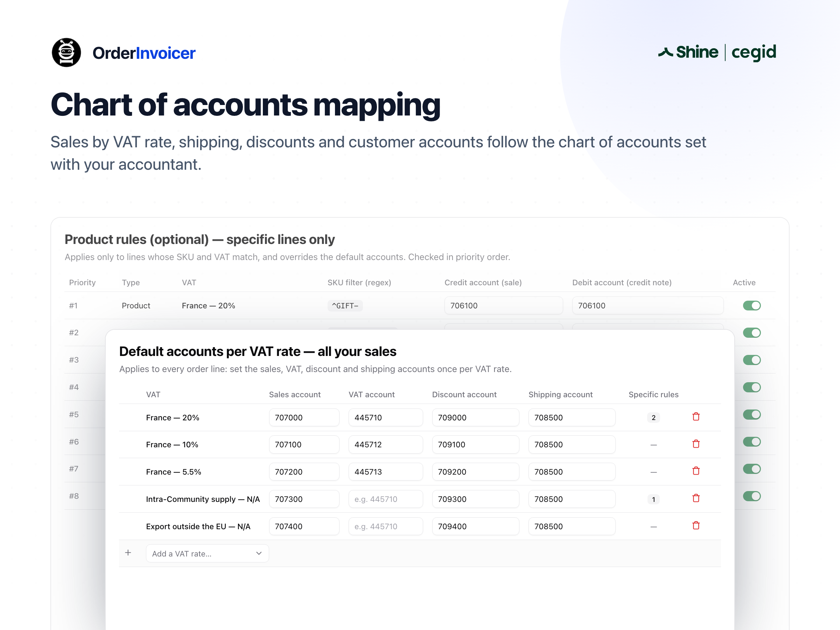
Task: Toggle the Active switch for rule #3
Action: [x=752, y=360]
